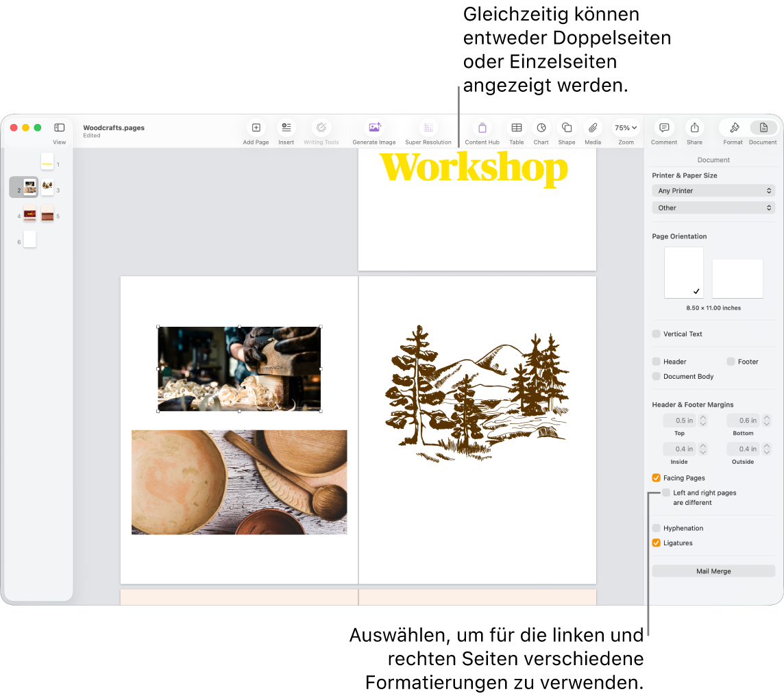
Task: Select page 2 thumbnail
Action: point(30,188)
